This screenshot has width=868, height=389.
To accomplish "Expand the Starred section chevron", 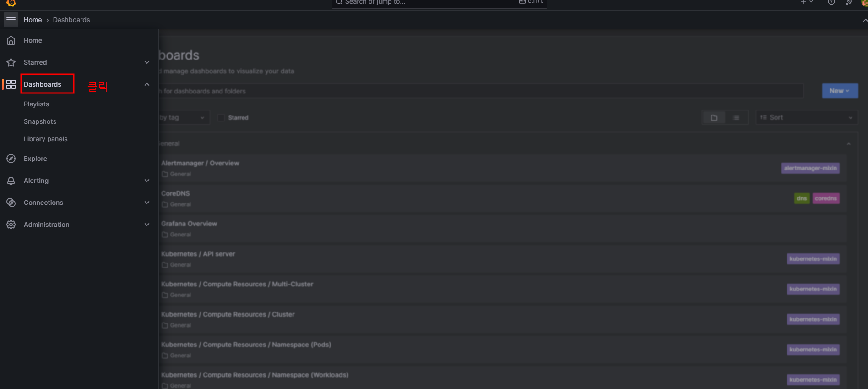I will pos(147,62).
